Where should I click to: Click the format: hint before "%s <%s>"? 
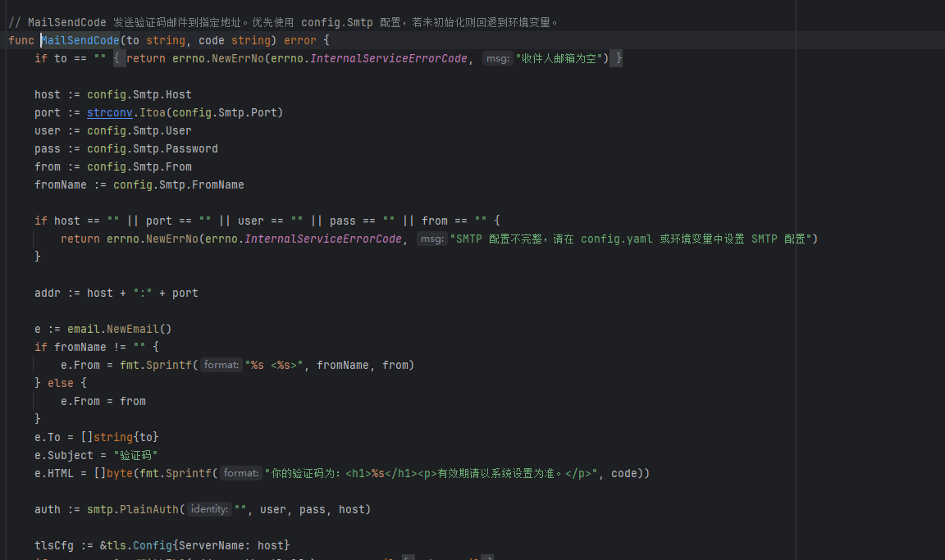click(221, 365)
